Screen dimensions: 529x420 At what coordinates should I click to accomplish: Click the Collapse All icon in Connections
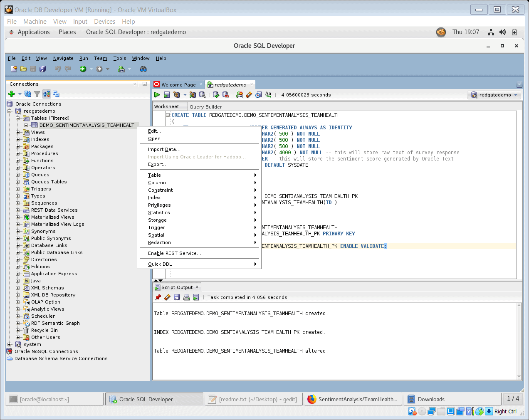56,94
